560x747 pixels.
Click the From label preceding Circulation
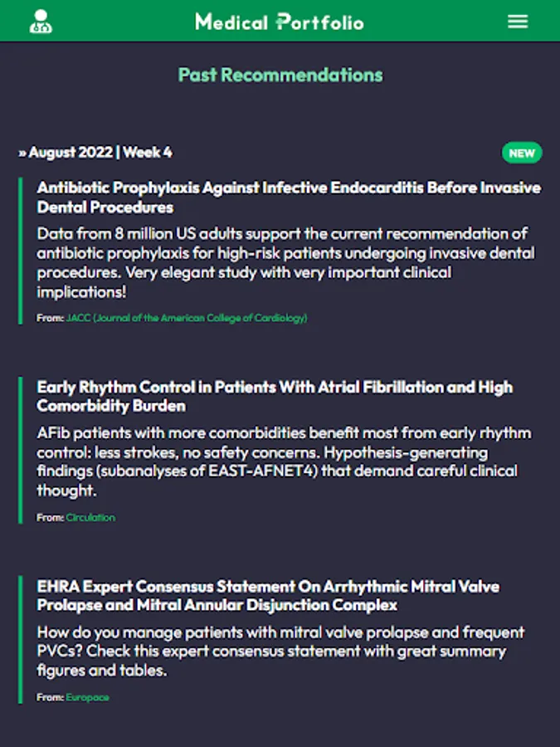point(50,517)
